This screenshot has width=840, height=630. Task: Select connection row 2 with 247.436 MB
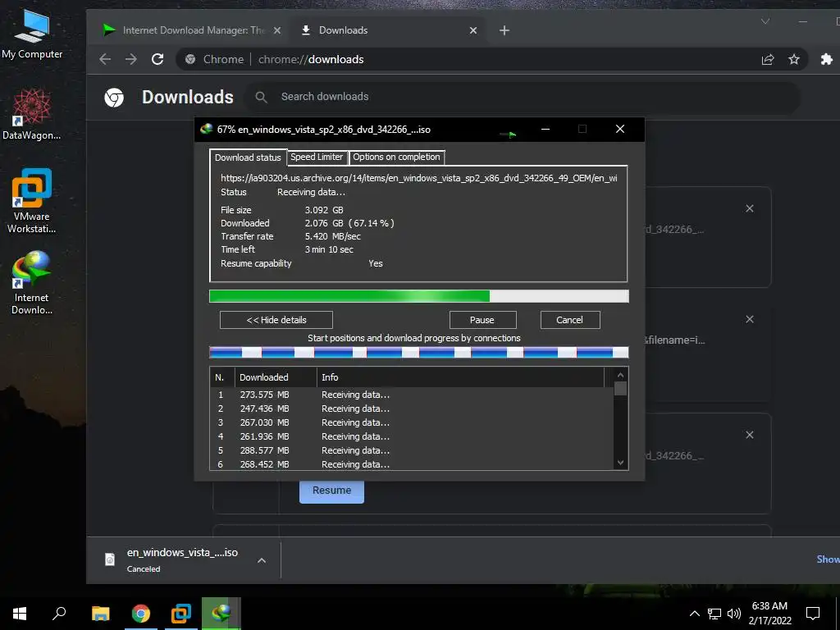pos(412,409)
